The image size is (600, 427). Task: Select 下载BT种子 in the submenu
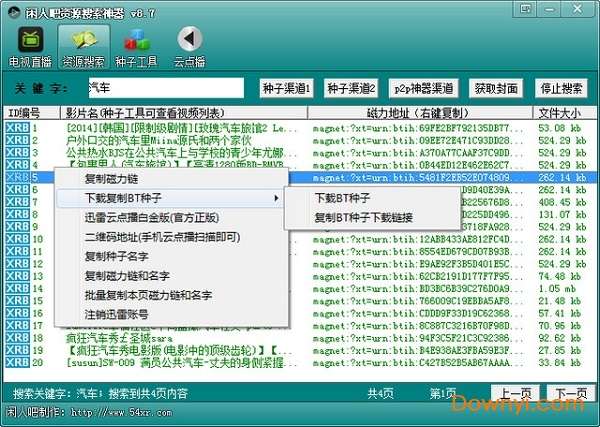[372, 198]
